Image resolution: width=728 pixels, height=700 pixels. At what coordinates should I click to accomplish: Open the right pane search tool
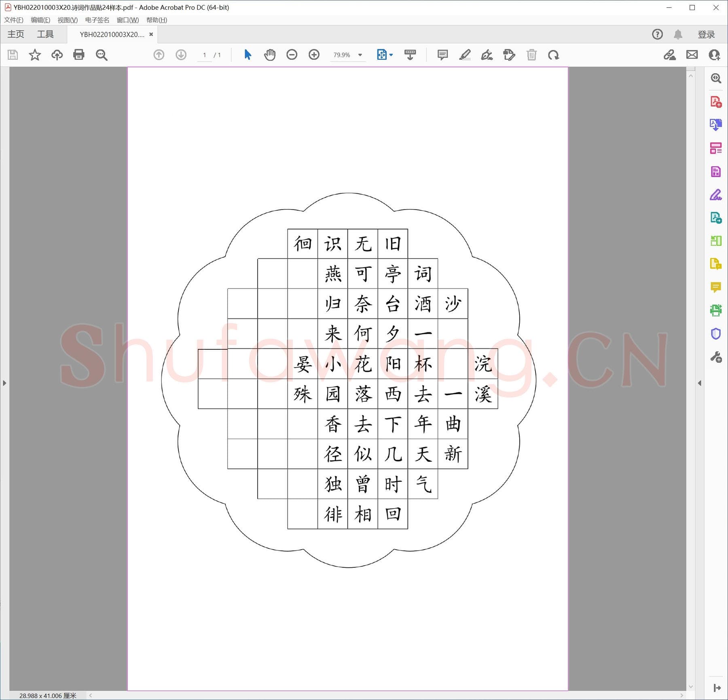pos(716,78)
